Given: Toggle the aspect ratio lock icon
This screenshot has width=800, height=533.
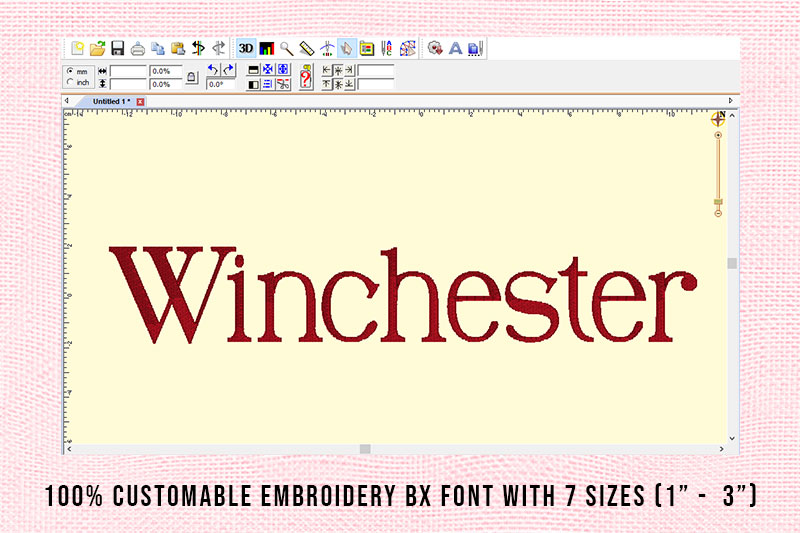Looking at the screenshot, I should tap(192, 77).
